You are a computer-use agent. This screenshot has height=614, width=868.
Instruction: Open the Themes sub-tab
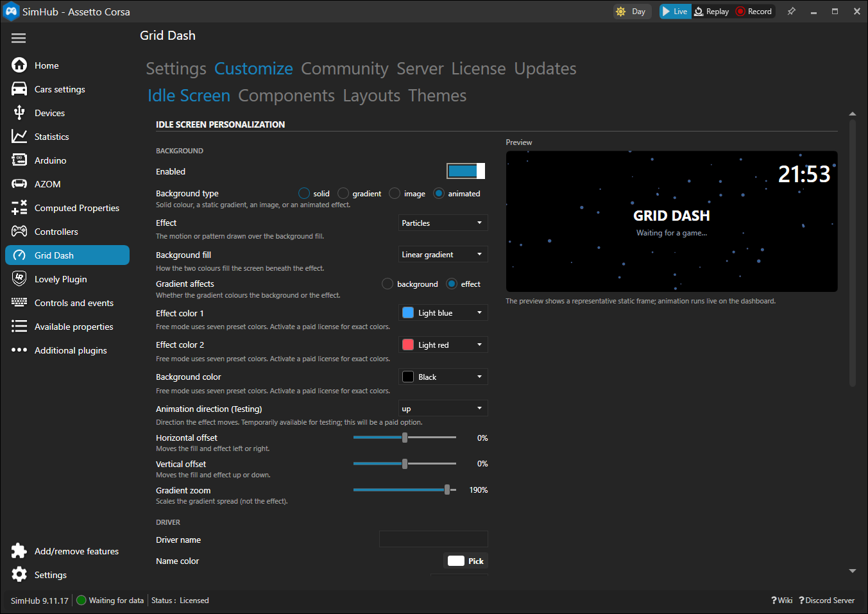tap(438, 96)
